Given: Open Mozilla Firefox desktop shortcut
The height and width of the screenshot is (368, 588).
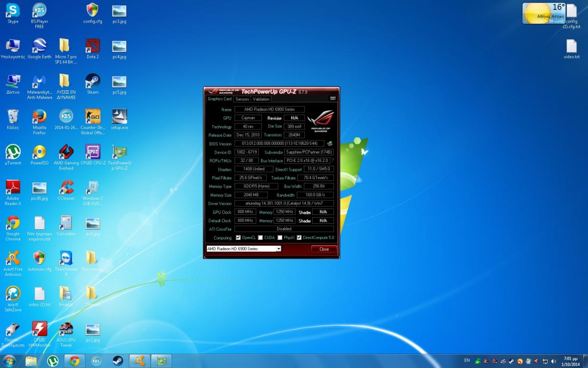Looking at the screenshot, I should tap(39, 122).
